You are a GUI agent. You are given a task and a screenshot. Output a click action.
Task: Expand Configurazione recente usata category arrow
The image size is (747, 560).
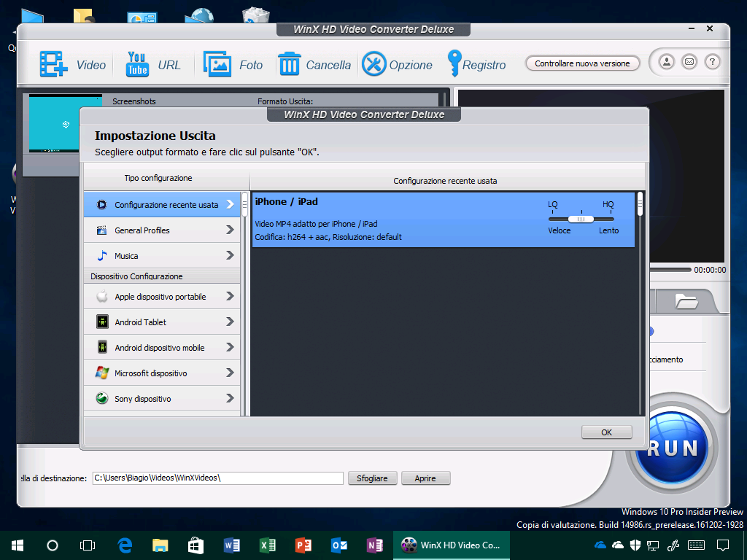pos(230,205)
